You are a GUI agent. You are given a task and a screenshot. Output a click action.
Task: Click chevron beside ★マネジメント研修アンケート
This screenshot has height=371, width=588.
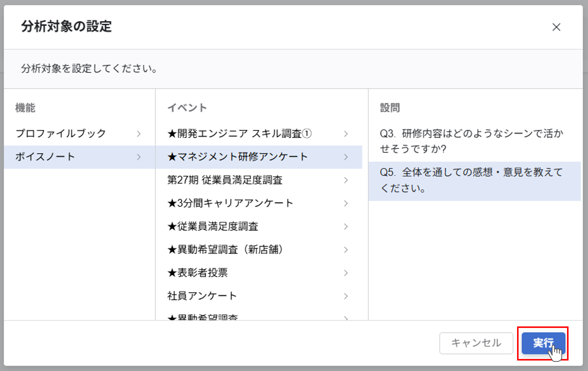click(345, 157)
